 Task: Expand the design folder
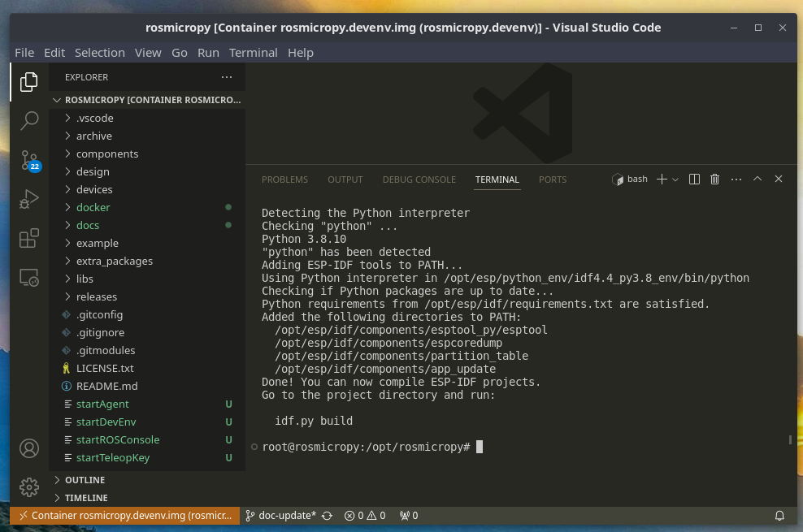147,172
